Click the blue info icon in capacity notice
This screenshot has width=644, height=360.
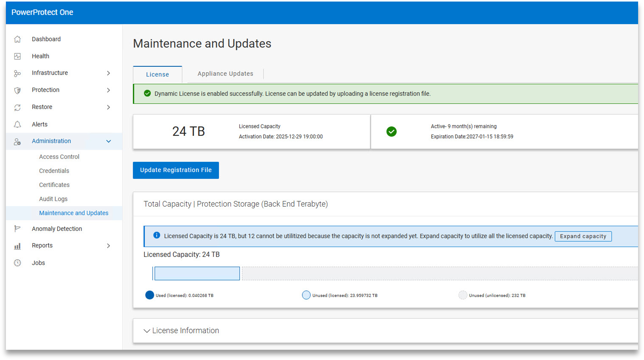pyautogui.click(x=157, y=235)
